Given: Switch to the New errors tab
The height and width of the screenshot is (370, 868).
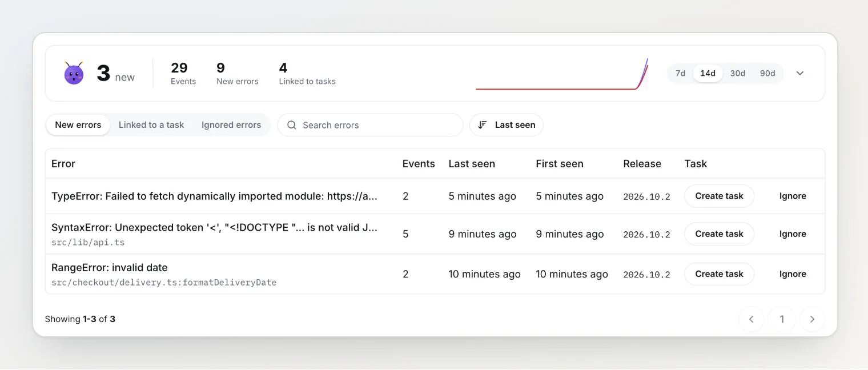Looking at the screenshot, I should tap(78, 125).
